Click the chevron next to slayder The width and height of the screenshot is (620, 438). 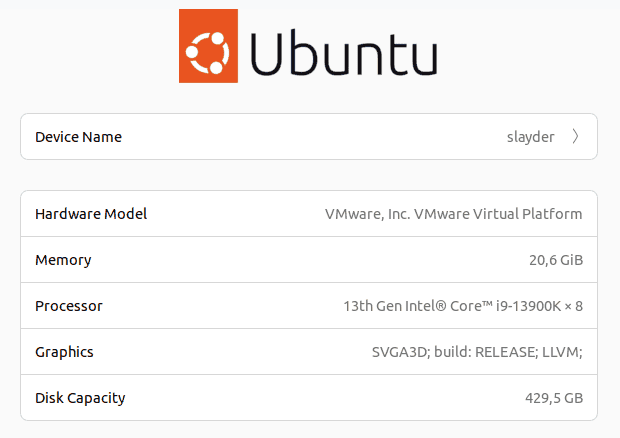point(575,137)
